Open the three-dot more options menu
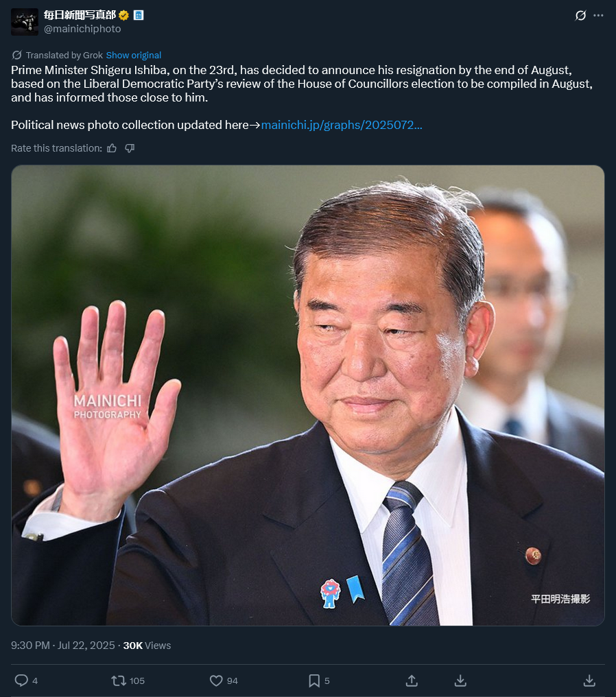Screen dimensions: 616x697 tap(598, 16)
